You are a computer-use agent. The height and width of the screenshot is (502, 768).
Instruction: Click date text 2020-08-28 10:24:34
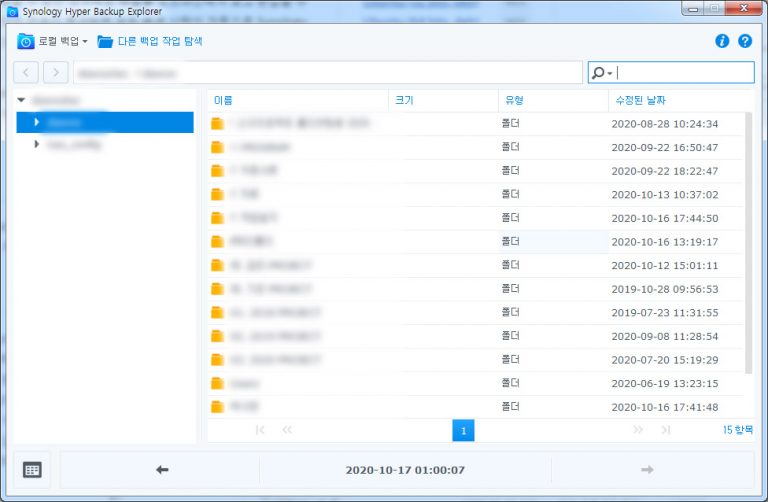click(665, 124)
